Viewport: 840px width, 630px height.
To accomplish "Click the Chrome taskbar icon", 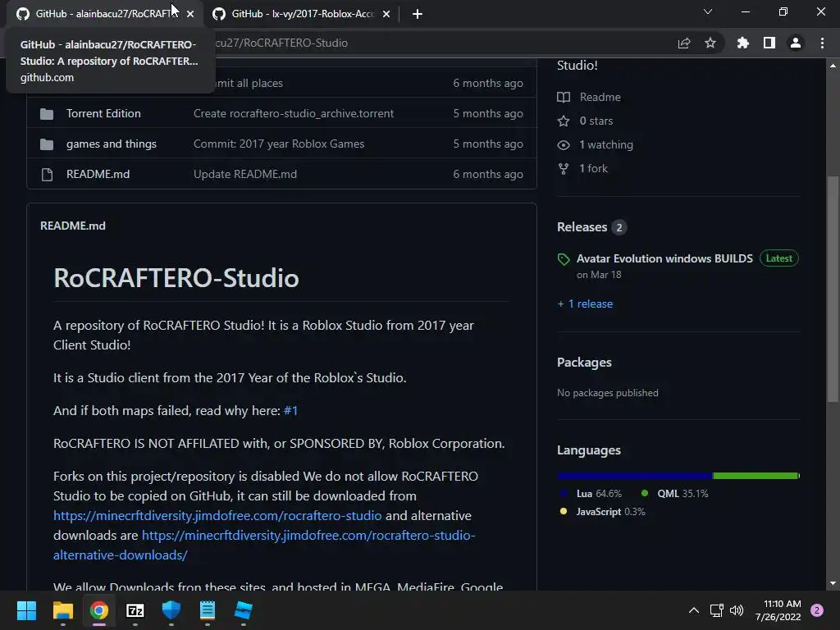I will coord(99,610).
